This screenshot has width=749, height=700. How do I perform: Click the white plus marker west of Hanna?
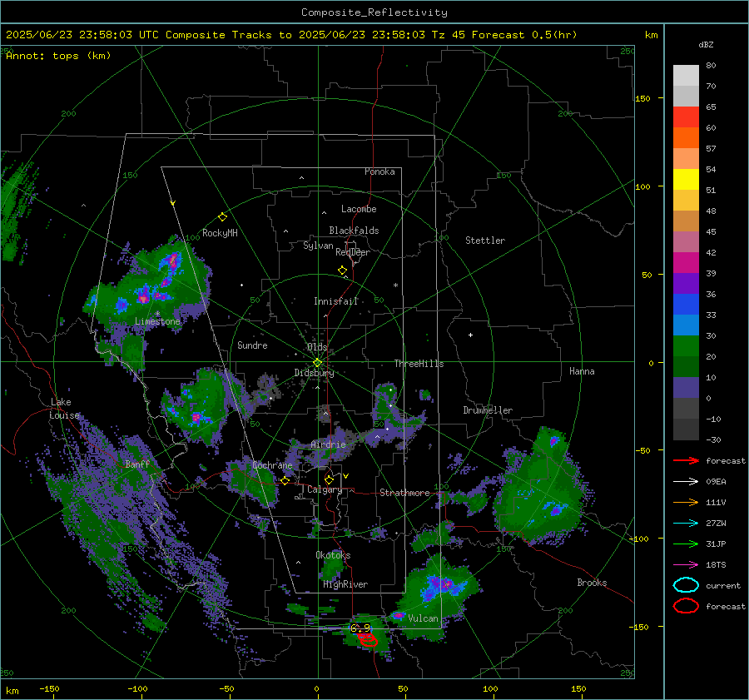tap(470, 335)
